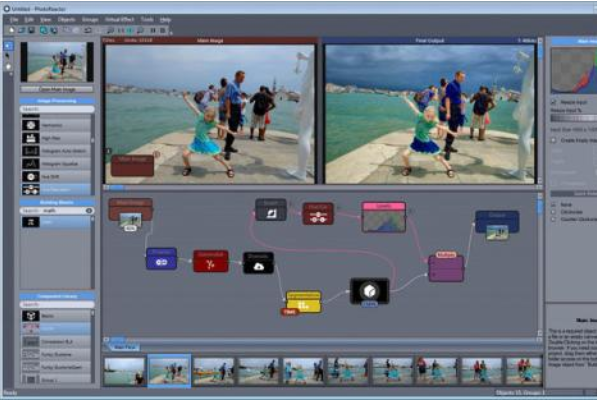Select the black cloud-icon node
The image size is (597, 400).
click(x=259, y=263)
